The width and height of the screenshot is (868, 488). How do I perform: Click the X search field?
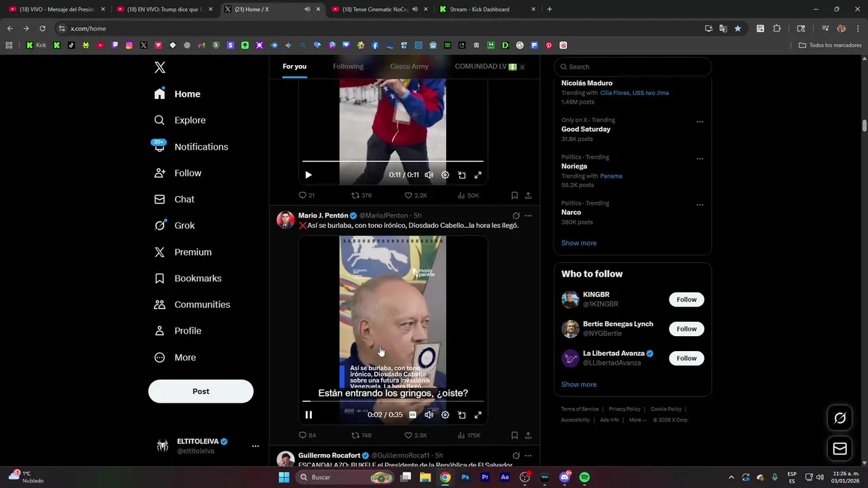point(633,66)
